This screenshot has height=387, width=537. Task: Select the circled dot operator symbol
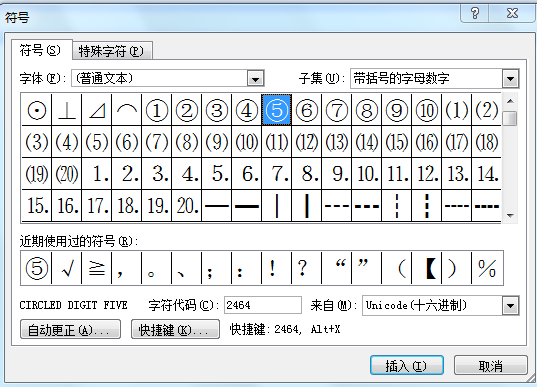tap(37, 110)
